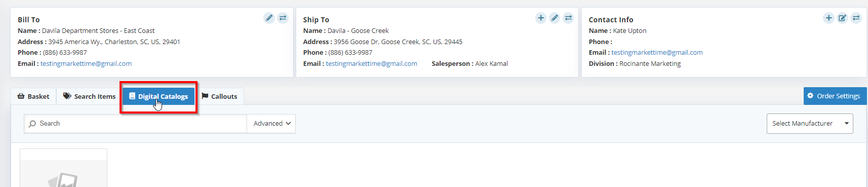Image resolution: width=868 pixels, height=187 pixels.
Task: Expand the Advanced search dropdown
Action: tap(271, 124)
